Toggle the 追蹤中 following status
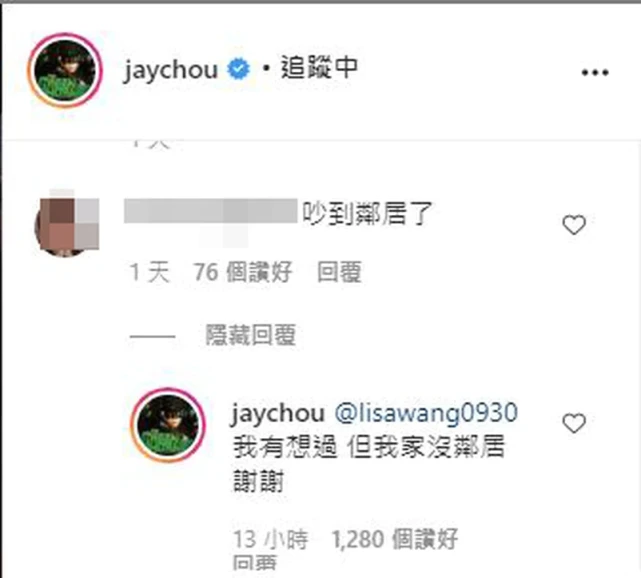The height and width of the screenshot is (578, 641). [x=319, y=68]
